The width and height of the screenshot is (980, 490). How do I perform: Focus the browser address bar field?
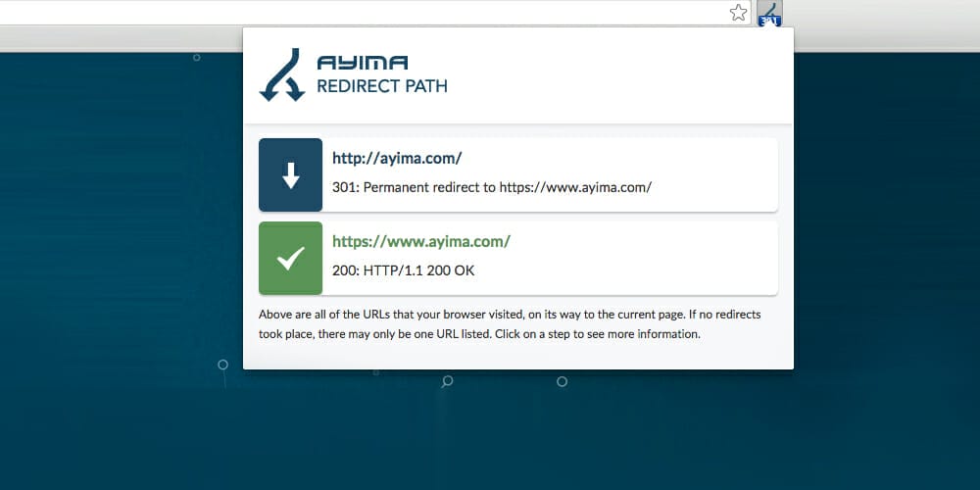tap(375, 13)
